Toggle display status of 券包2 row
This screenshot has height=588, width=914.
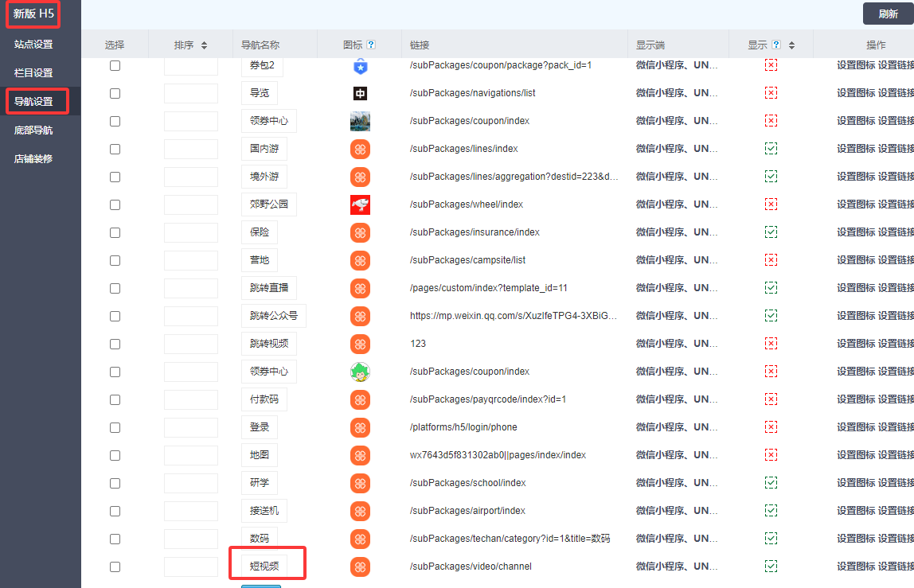coord(771,65)
